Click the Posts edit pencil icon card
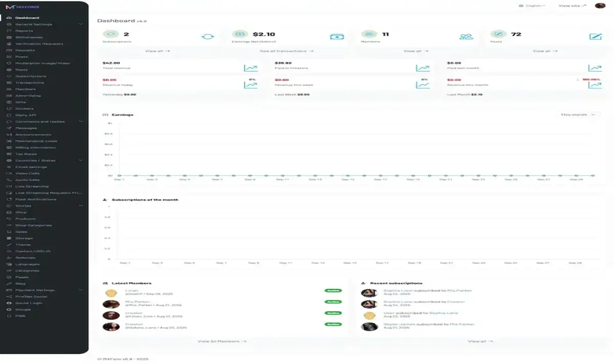The image size is (614, 364). (x=595, y=37)
